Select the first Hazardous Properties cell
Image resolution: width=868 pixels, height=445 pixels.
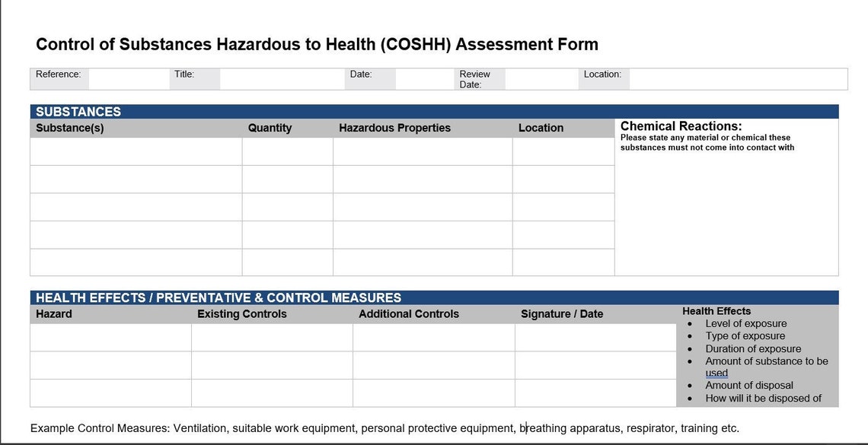click(421, 151)
